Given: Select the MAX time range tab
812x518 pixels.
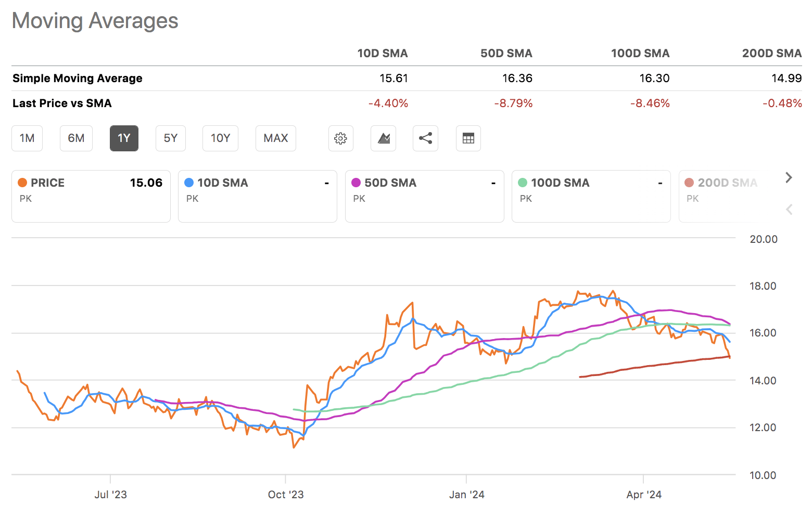Looking at the screenshot, I should tap(275, 138).
